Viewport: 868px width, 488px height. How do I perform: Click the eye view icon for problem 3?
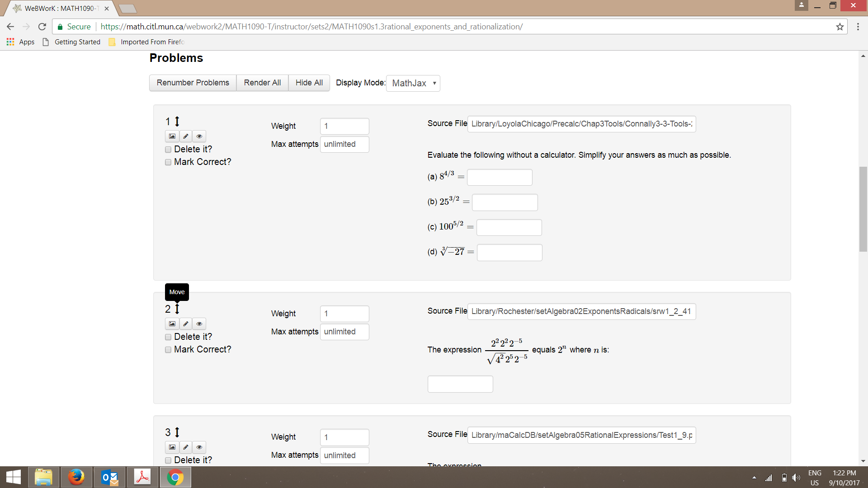(199, 447)
